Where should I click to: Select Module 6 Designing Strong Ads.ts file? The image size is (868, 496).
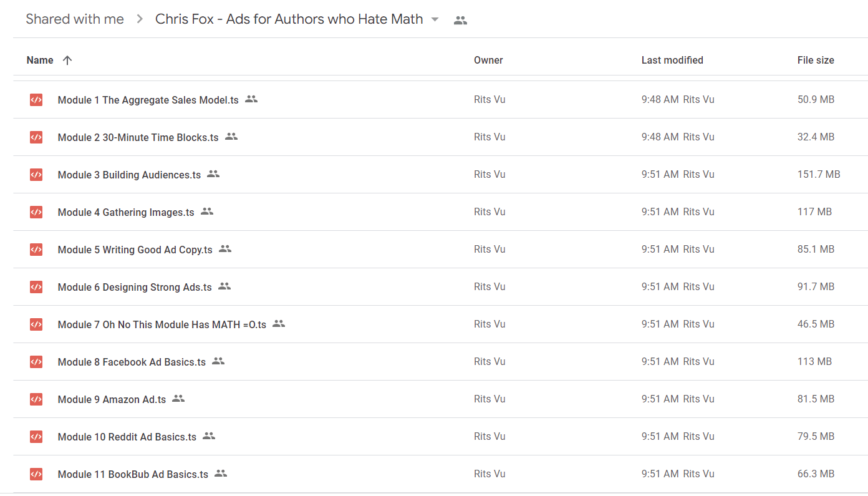click(135, 287)
